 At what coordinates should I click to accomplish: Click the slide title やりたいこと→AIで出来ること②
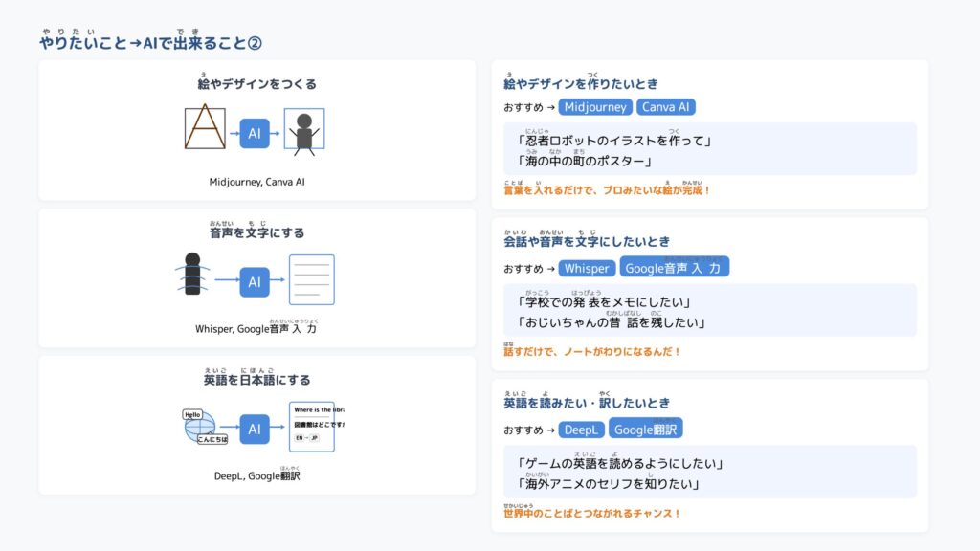(150, 39)
